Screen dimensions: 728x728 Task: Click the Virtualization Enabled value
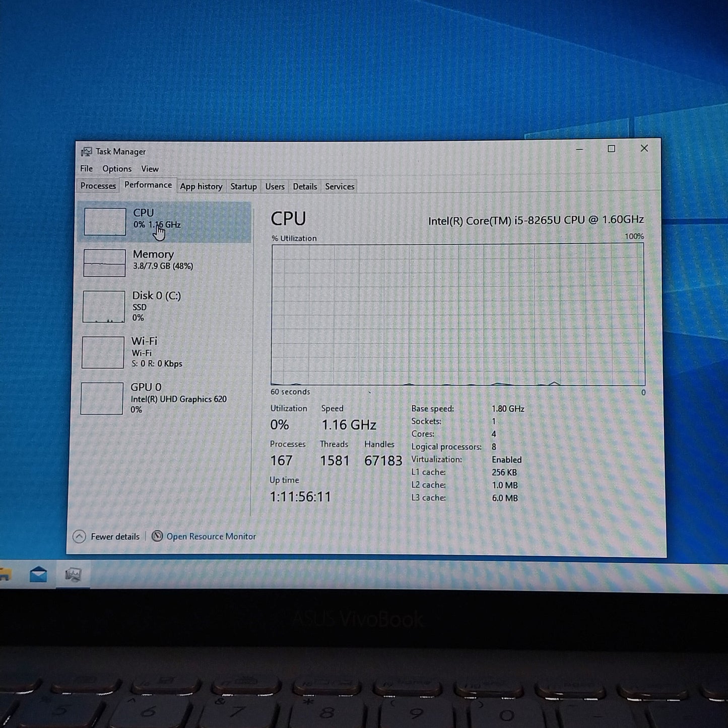[507, 459]
